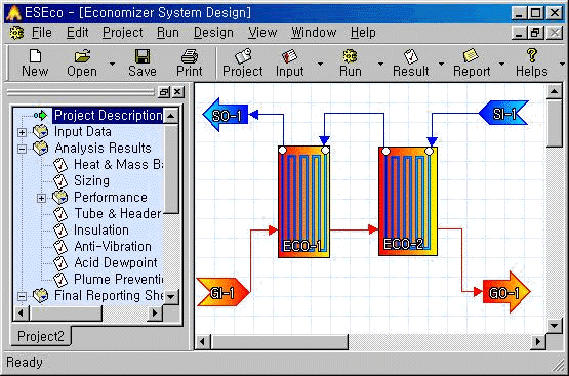The width and height of the screenshot is (569, 376).
Task: Expand the Input Data tree node
Action: [x=22, y=132]
